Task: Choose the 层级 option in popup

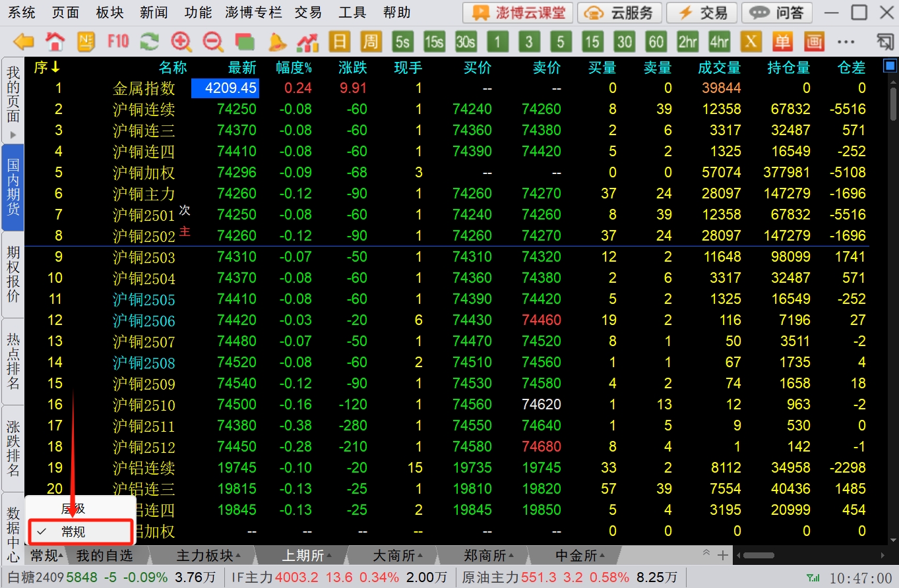Action: click(73, 509)
